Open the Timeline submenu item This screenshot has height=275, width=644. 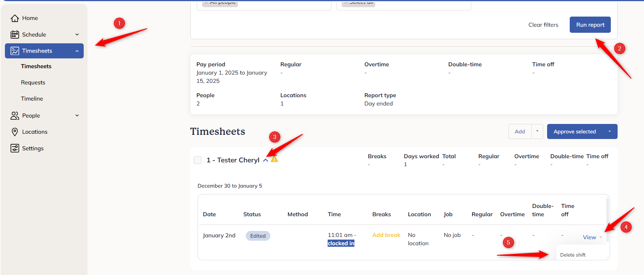(32, 99)
